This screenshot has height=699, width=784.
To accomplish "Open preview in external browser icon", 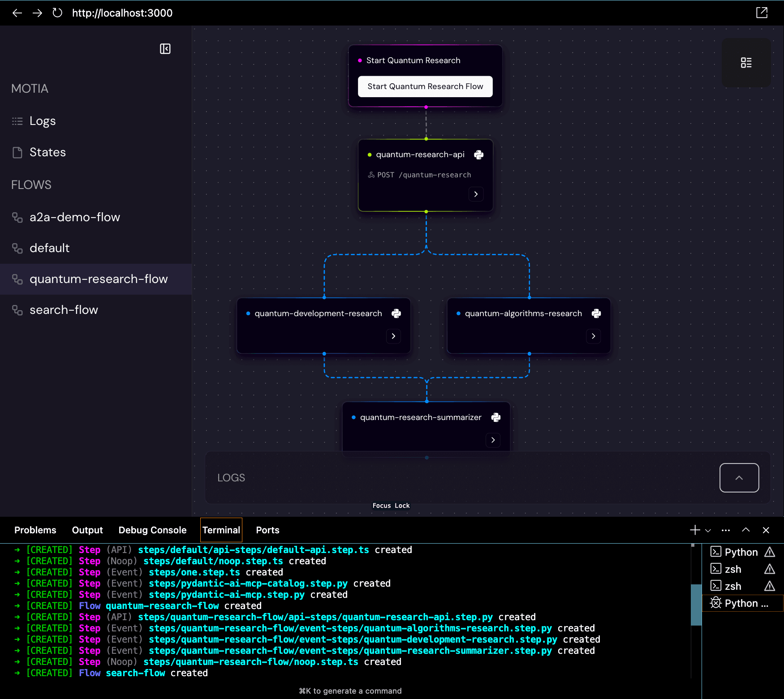I will pyautogui.click(x=762, y=13).
